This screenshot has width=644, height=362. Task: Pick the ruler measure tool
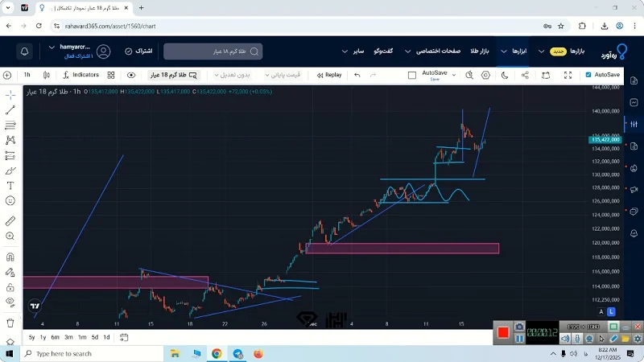click(10, 220)
